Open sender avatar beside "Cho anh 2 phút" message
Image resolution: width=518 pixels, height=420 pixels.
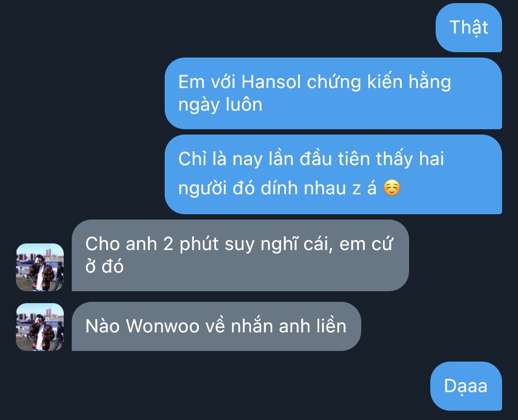[40, 267]
